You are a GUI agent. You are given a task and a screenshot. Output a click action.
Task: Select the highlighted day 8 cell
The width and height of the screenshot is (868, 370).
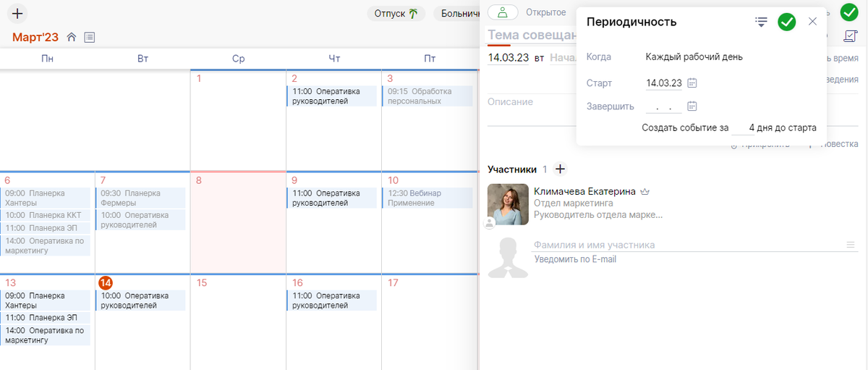click(239, 222)
